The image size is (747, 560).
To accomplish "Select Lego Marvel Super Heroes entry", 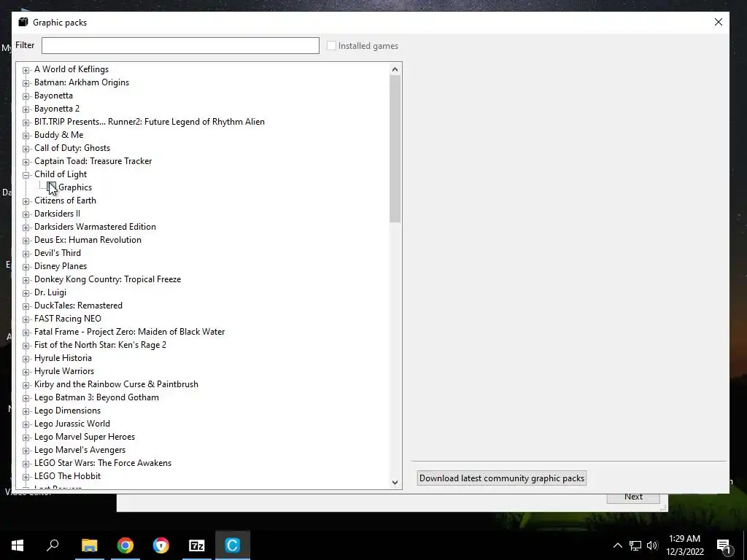I will point(85,437).
